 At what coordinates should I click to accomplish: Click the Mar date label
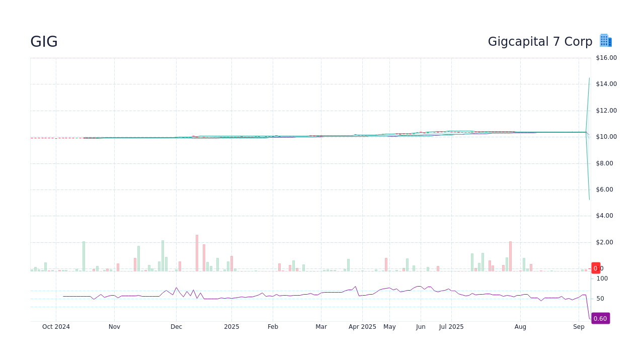click(321, 327)
